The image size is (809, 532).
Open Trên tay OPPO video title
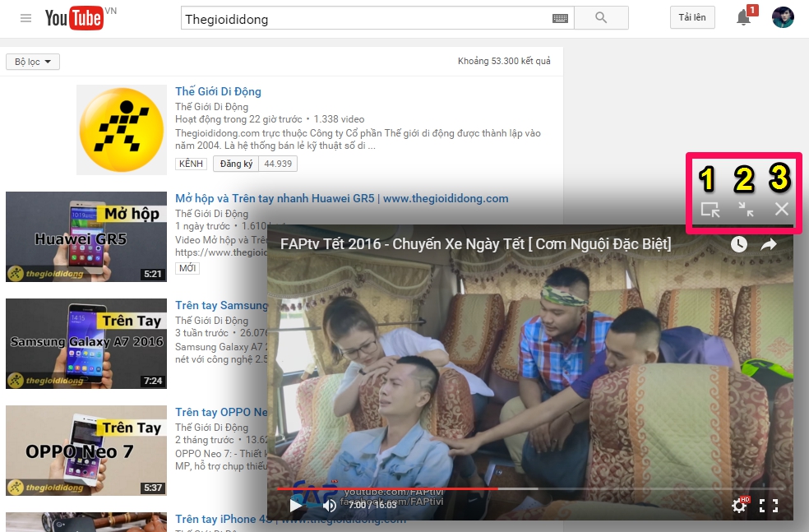[221, 412]
